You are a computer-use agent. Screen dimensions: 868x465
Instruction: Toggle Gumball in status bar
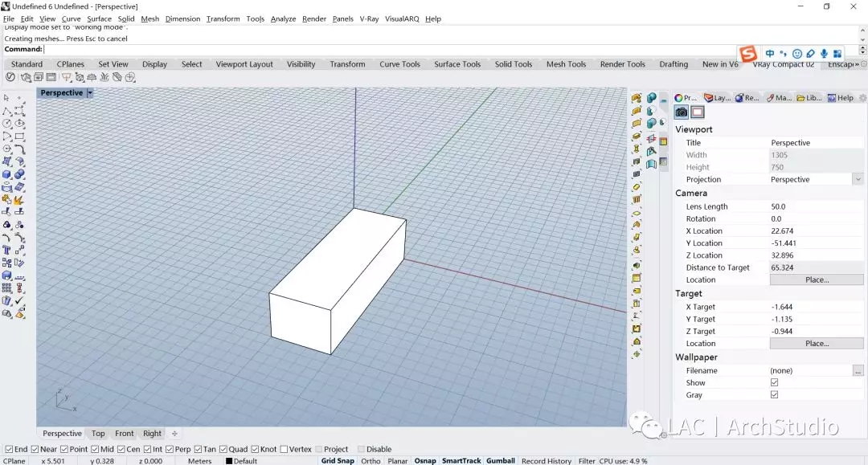click(x=501, y=460)
